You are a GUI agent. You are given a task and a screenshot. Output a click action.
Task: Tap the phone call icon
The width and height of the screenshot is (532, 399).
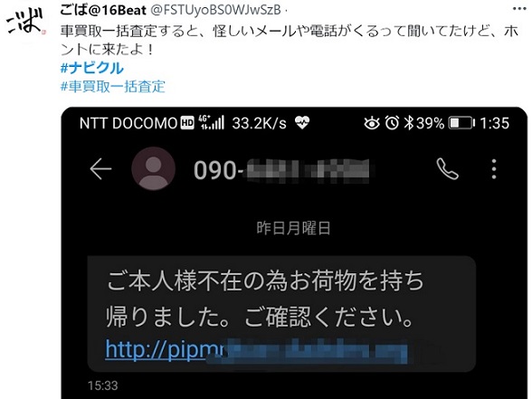click(x=447, y=168)
